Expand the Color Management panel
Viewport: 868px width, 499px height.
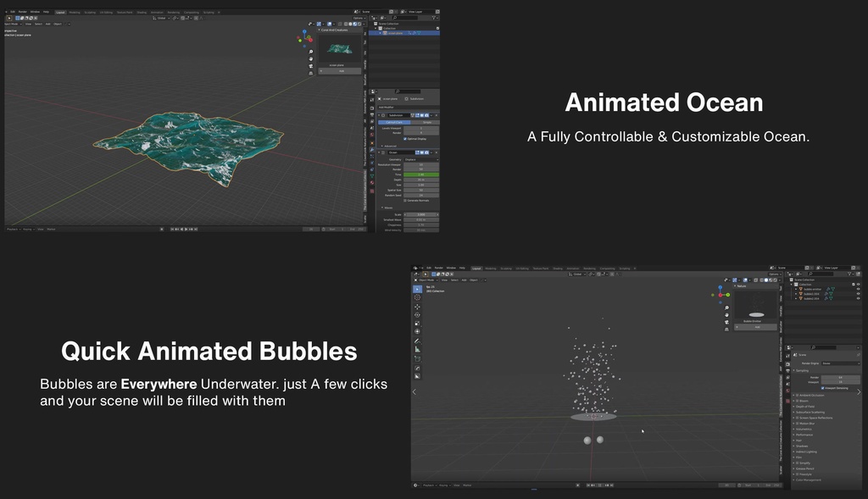(808, 480)
